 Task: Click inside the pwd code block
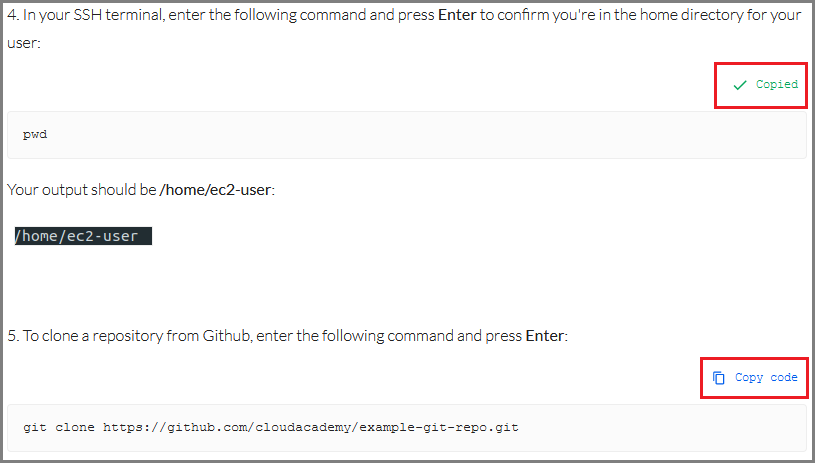pos(406,135)
